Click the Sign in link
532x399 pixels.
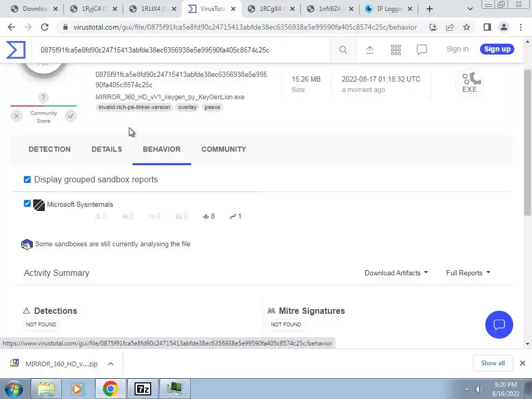point(457,49)
